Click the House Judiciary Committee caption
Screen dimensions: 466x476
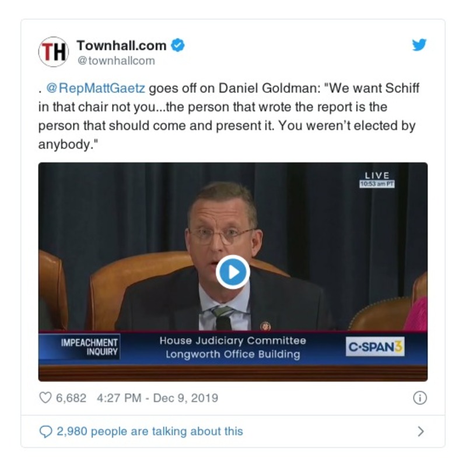(x=233, y=341)
